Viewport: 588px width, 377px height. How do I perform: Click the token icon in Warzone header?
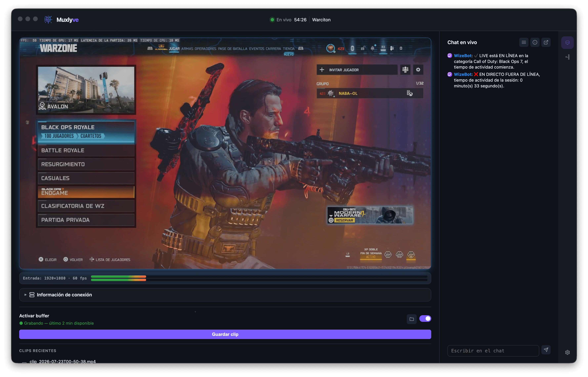coord(352,48)
